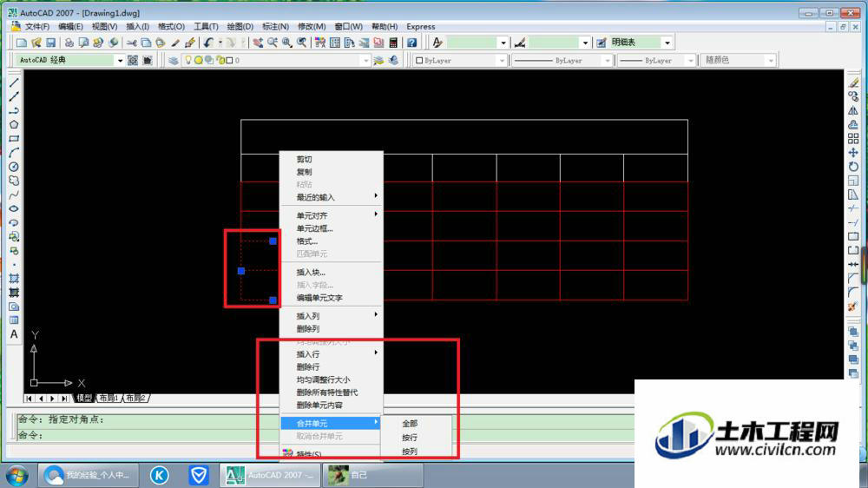
Task: Click the Open file icon
Action: click(36, 43)
